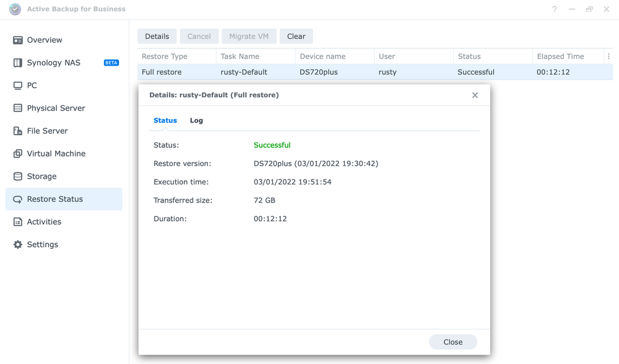Click the Elapsed Time column header
The height and width of the screenshot is (364, 619).
pyautogui.click(x=568, y=56)
